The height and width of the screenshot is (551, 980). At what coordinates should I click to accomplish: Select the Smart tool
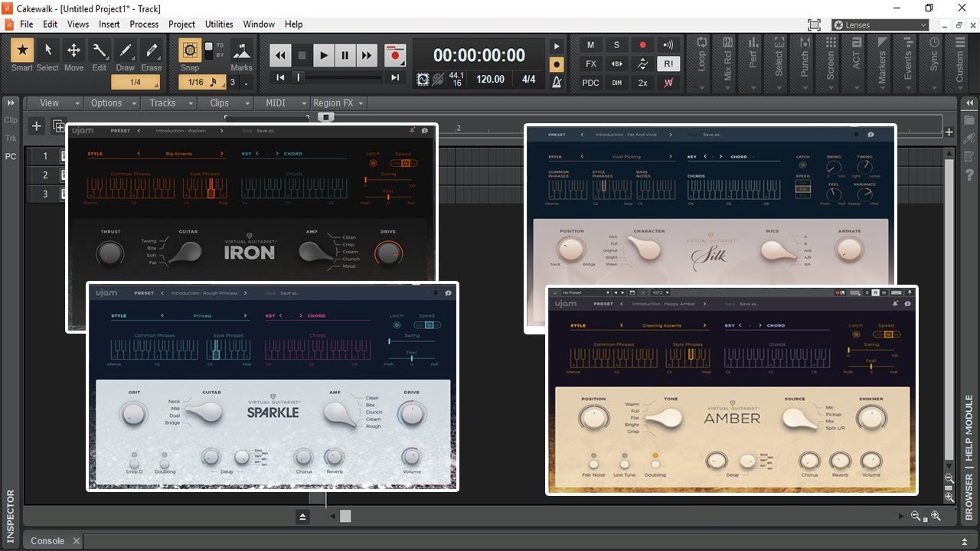click(21, 51)
